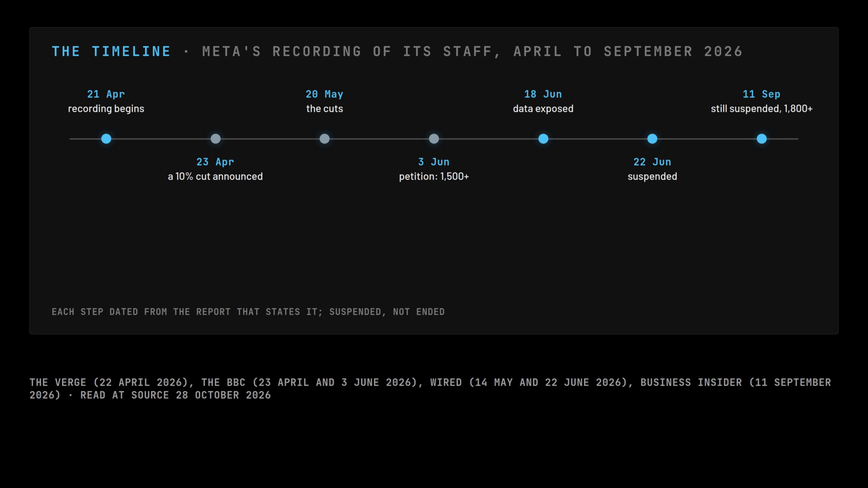Select the 23 Apr timeline marker dot
The image size is (868, 488).
click(x=216, y=139)
